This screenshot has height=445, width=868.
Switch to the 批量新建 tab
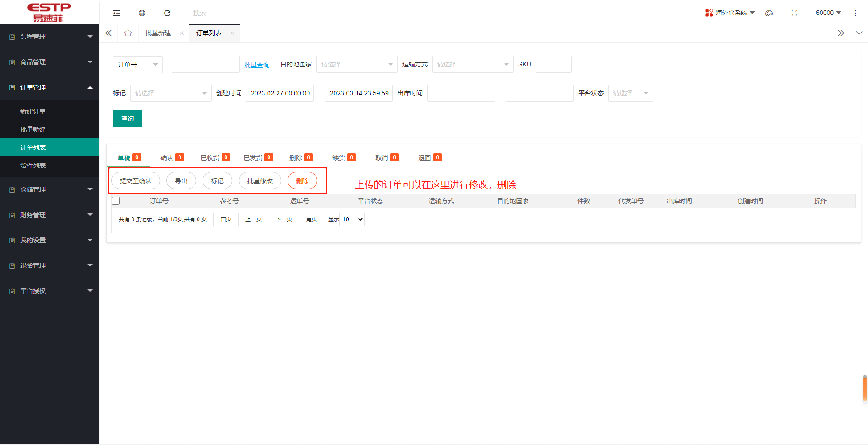(157, 33)
